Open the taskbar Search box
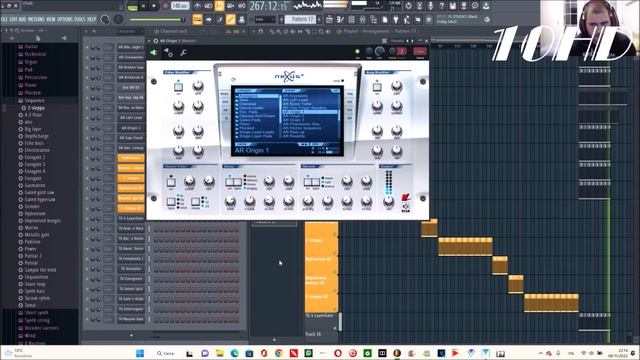 click(165, 353)
